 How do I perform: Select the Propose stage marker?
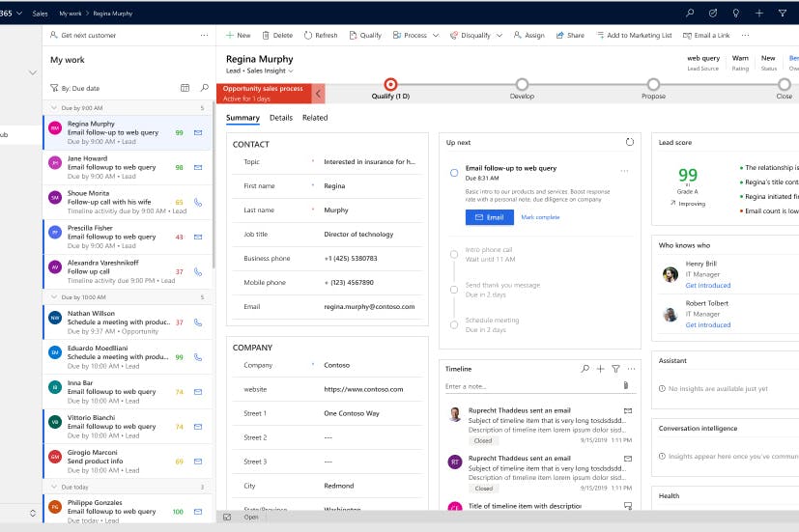(x=653, y=85)
